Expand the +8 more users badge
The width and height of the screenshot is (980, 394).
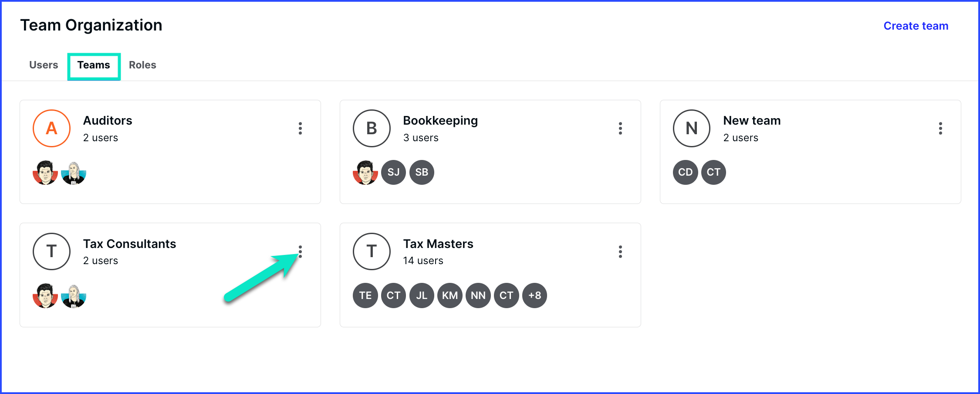coord(534,295)
